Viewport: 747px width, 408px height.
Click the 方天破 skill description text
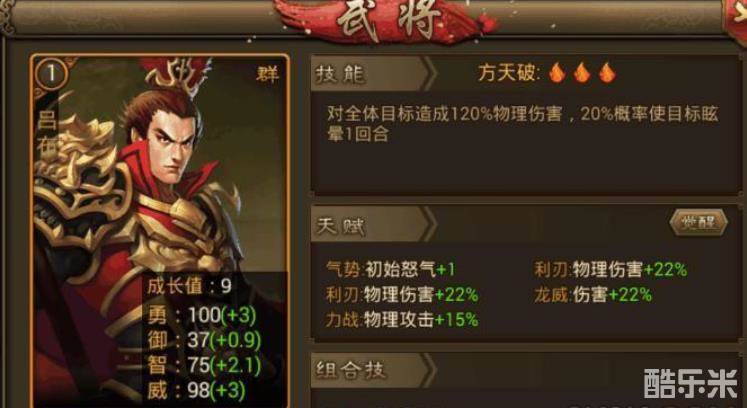[523, 124]
